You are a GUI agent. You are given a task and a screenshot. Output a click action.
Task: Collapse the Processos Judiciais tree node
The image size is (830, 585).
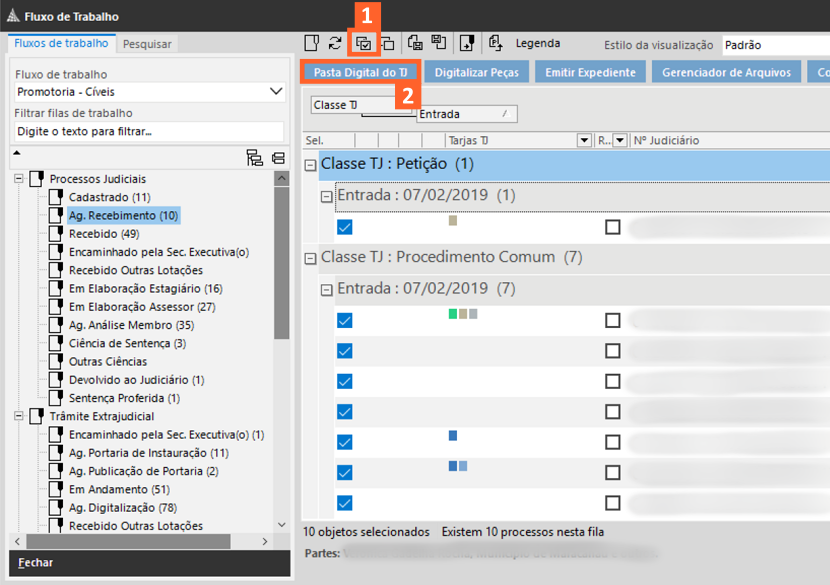point(19,179)
